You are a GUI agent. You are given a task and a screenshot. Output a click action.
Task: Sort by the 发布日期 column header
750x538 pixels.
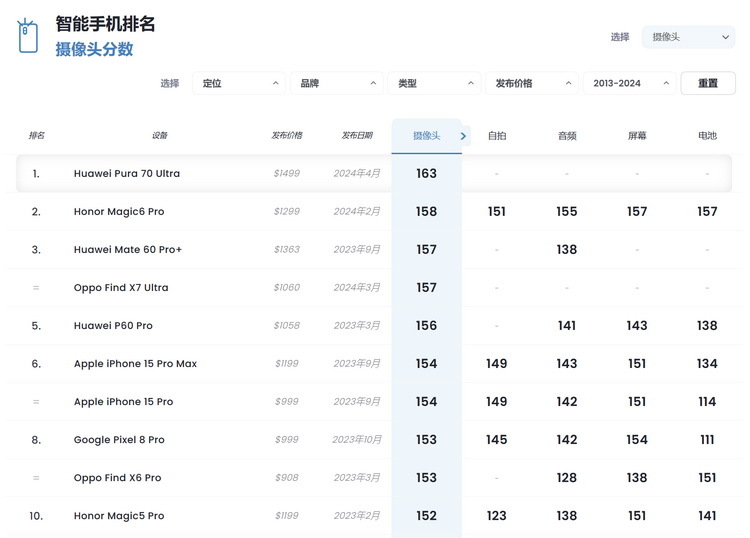point(357,136)
